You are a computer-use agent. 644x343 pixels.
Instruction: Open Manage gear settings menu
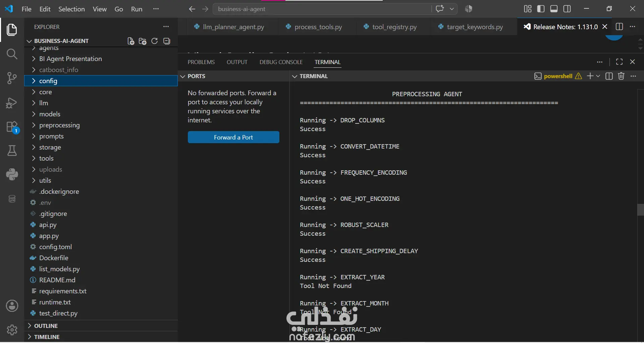coord(12,330)
